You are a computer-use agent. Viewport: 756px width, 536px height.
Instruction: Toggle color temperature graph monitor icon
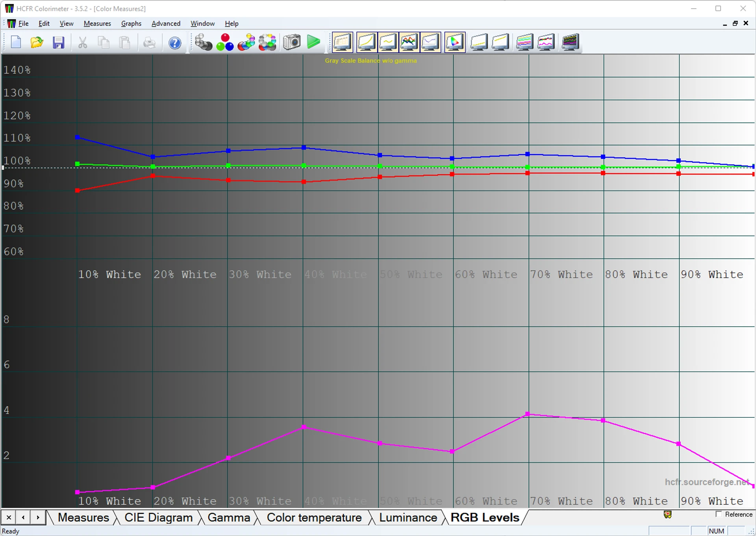pos(431,42)
